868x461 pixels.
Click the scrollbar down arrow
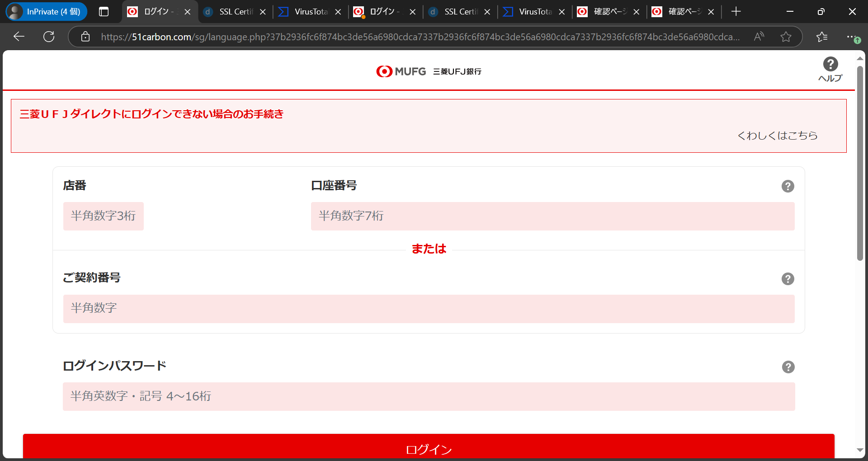[x=860, y=450]
